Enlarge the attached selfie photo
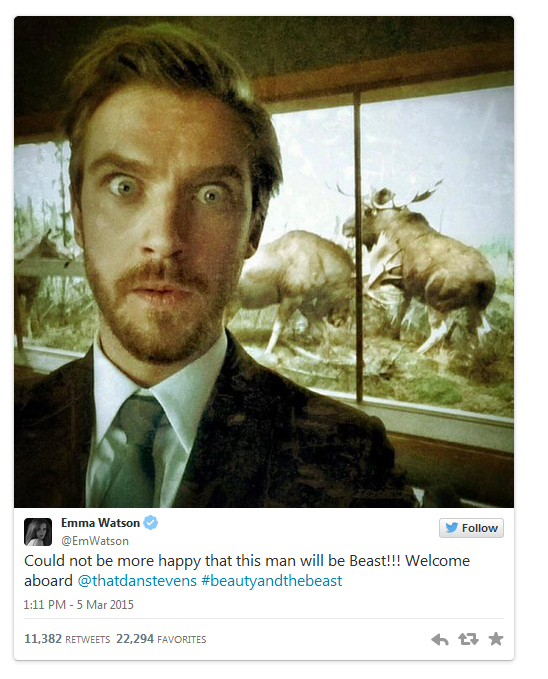The width and height of the screenshot is (548, 679). pyautogui.click(x=264, y=262)
